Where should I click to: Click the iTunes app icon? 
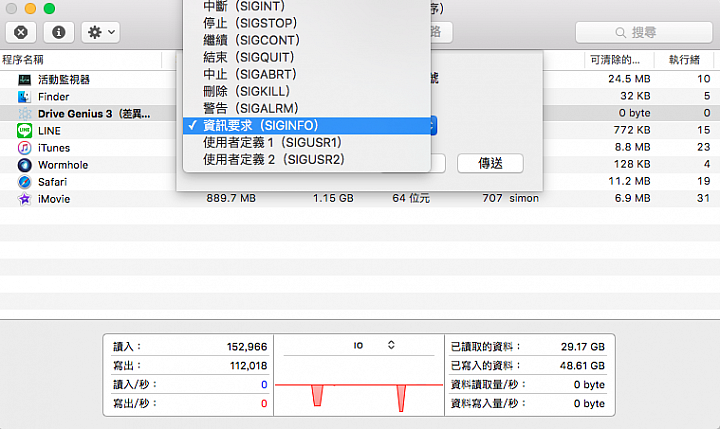click(24, 148)
